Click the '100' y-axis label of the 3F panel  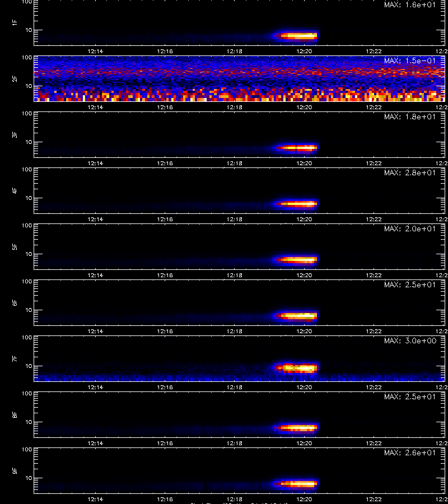[x=27, y=114]
